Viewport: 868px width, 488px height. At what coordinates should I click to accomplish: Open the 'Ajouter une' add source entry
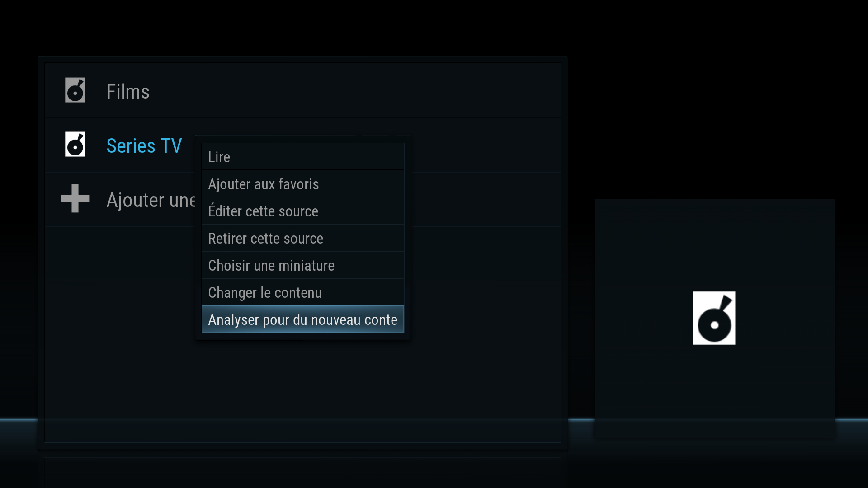pos(151,200)
